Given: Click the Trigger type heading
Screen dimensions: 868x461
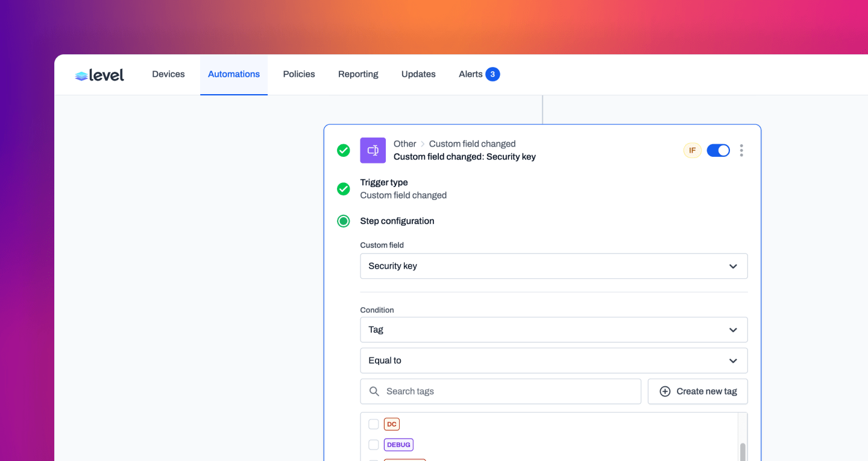Looking at the screenshot, I should point(384,182).
